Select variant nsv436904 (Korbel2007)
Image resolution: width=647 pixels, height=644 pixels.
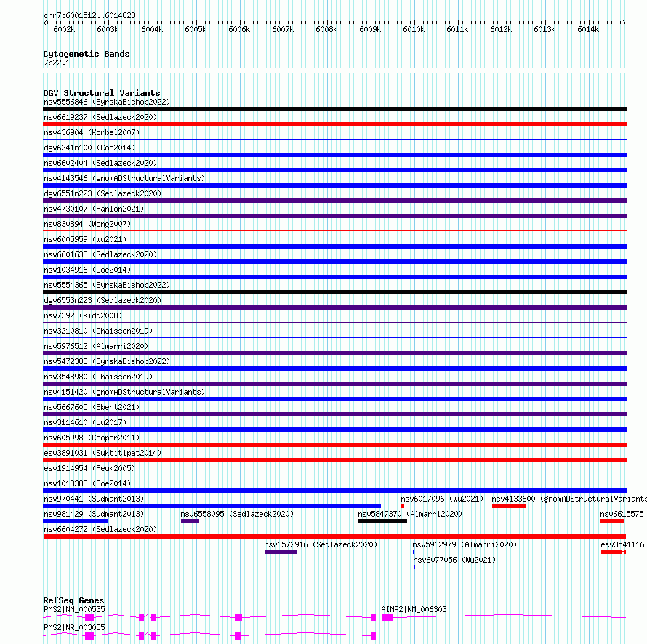[x=92, y=132]
